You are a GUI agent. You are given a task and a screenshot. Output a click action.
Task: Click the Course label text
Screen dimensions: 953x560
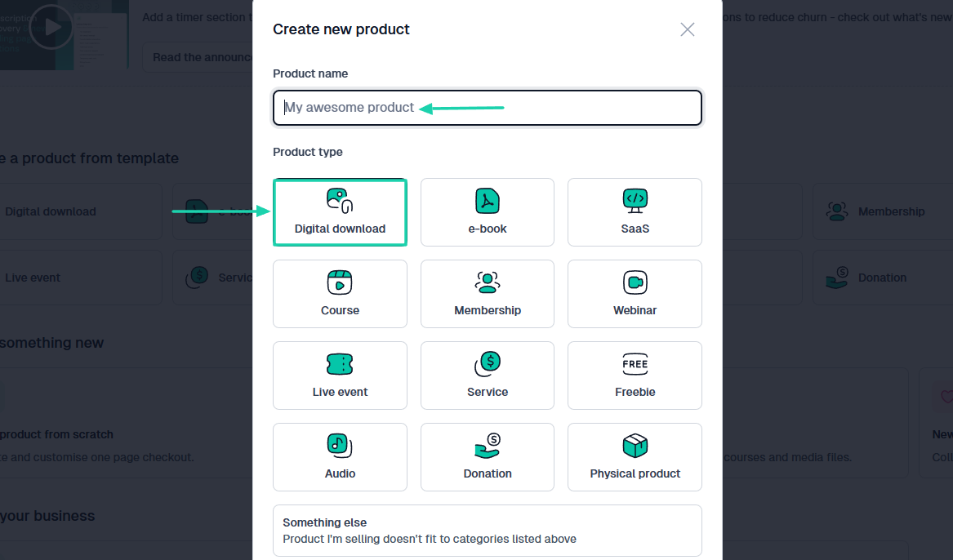click(x=340, y=310)
